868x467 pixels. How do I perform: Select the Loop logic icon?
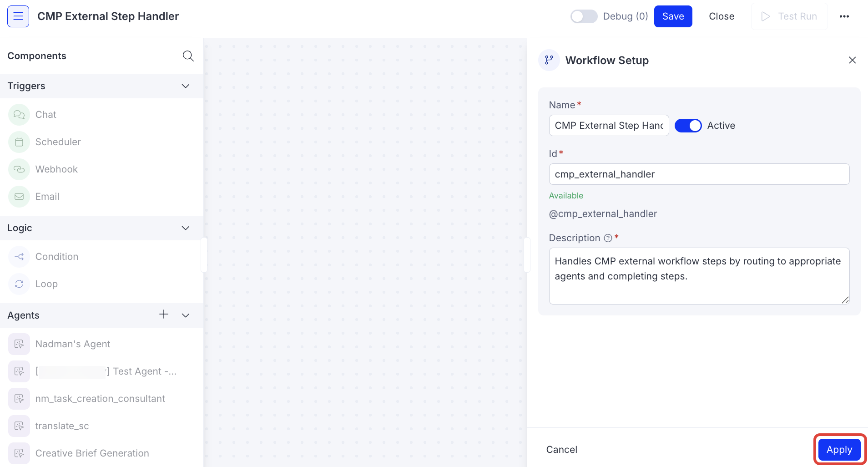click(19, 284)
